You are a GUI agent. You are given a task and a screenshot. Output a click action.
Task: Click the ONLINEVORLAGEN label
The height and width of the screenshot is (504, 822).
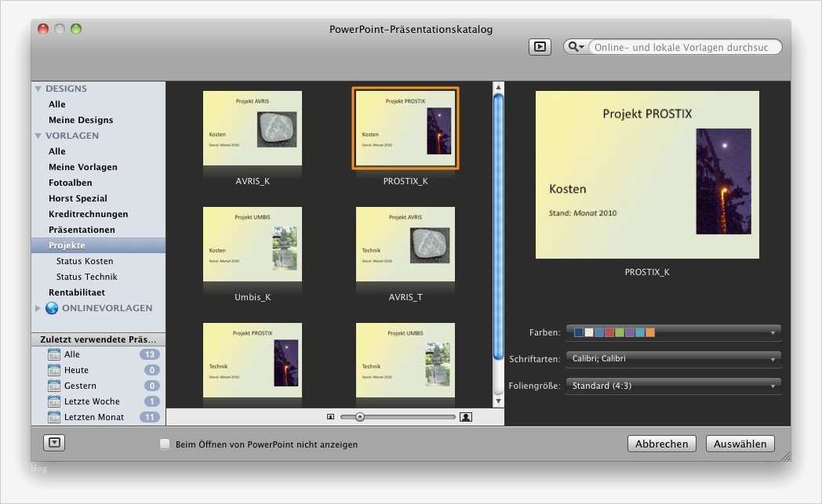click(x=107, y=308)
